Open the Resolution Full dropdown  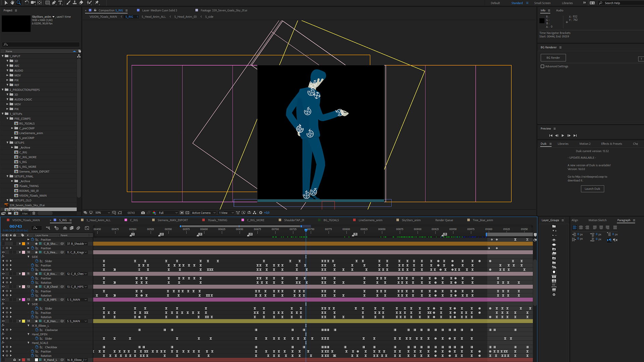168,213
